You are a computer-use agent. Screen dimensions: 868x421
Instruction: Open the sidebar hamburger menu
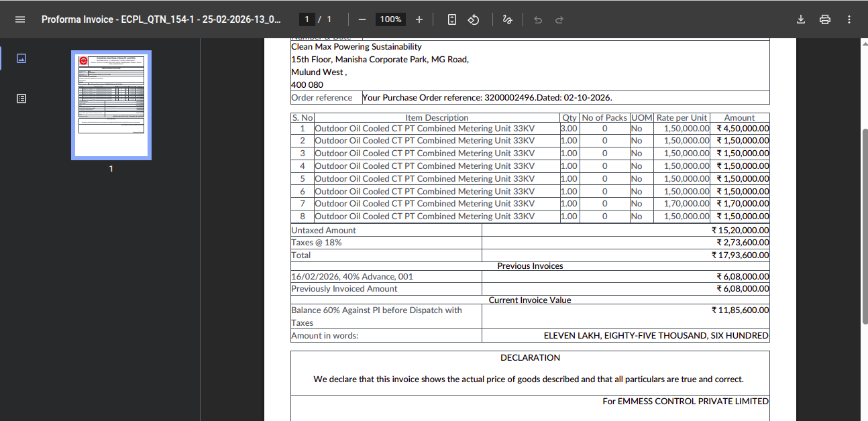[x=20, y=19]
